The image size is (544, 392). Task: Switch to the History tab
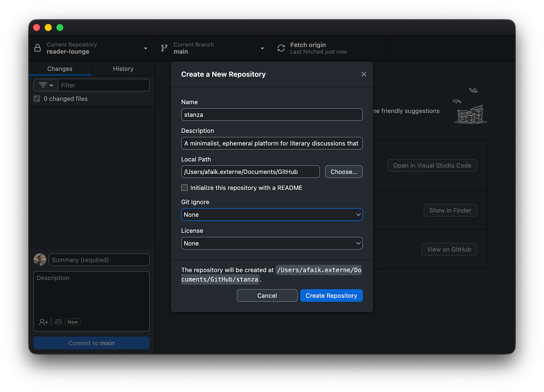tap(123, 68)
